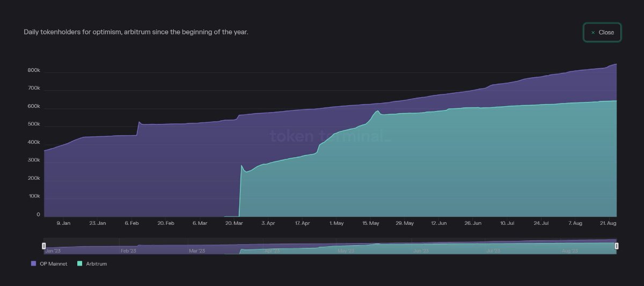644x286 pixels.
Task: Click the chart title about daily tokenholders
Action: pyautogui.click(x=136, y=32)
